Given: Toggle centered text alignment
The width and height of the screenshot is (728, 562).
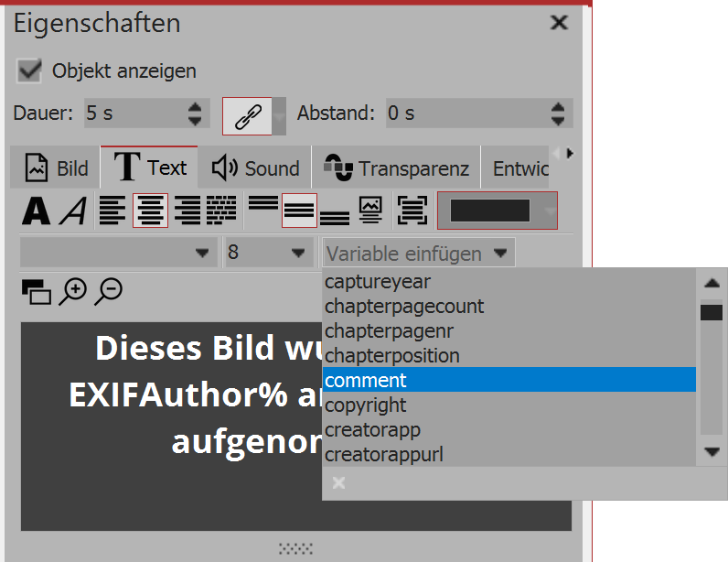Looking at the screenshot, I should click(150, 211).
